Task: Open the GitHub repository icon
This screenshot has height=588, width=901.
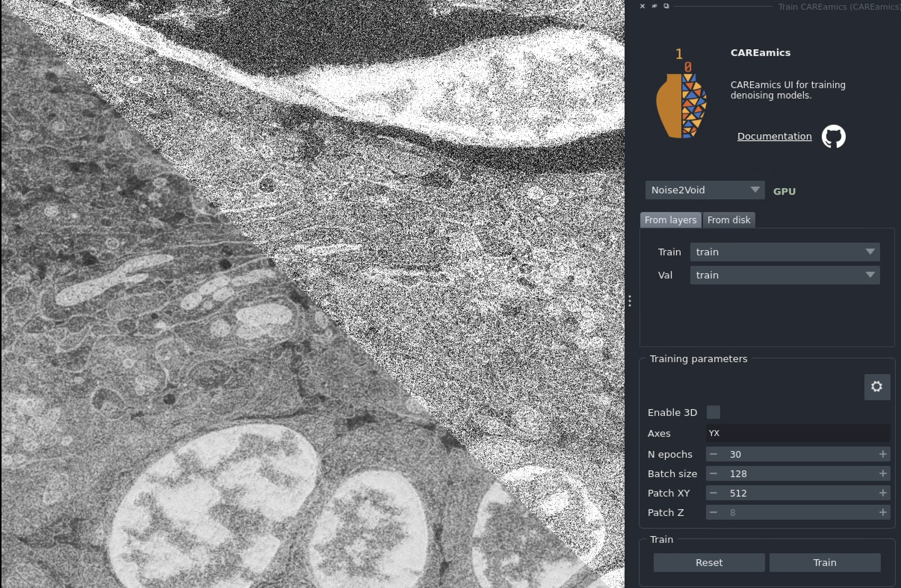Action: click(x=833, y=137)
